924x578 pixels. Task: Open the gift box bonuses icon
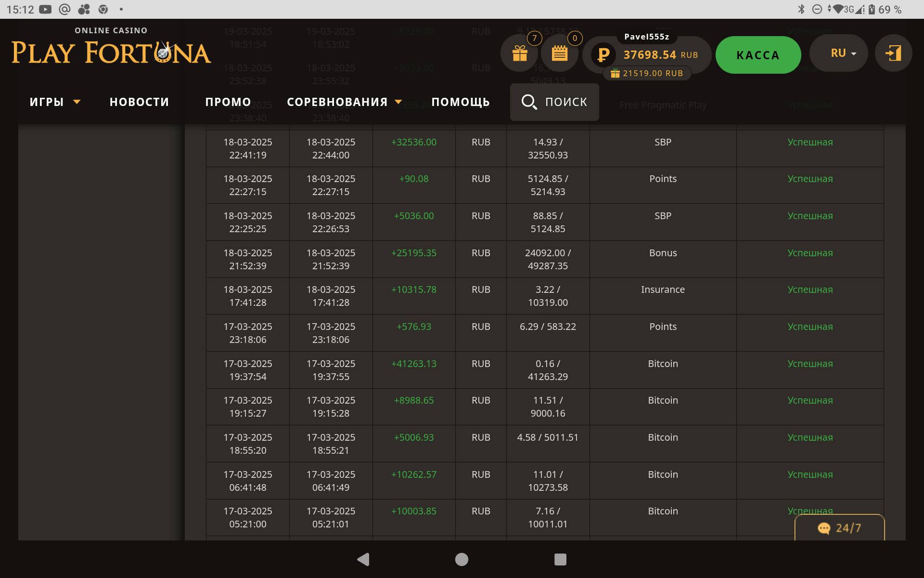point(519,53)
